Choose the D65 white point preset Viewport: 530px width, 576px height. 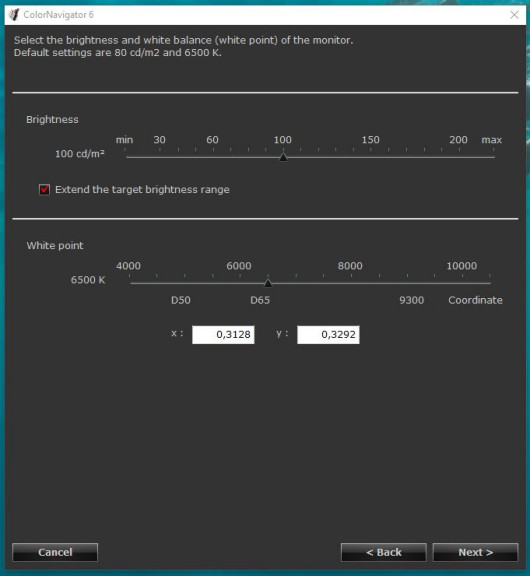pyautogui.click(x=260, y=300)
